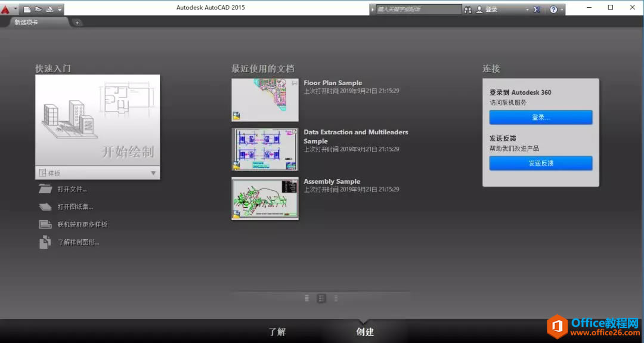Expand the quick access toolbar customize arrow

[x=60, y=9]
